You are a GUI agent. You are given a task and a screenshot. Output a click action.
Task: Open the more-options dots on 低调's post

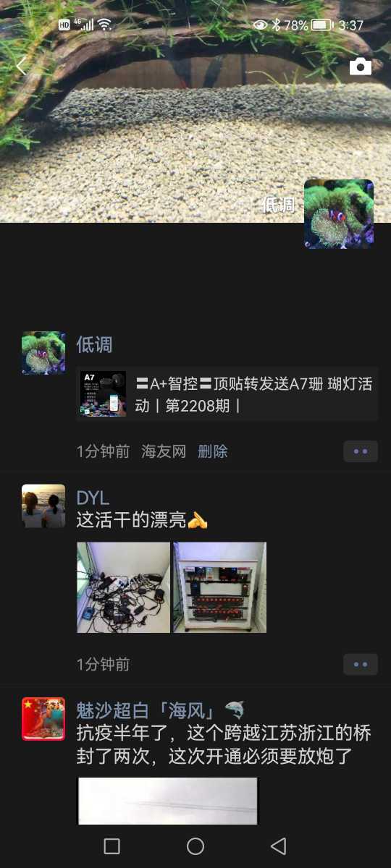pos(361,451)
